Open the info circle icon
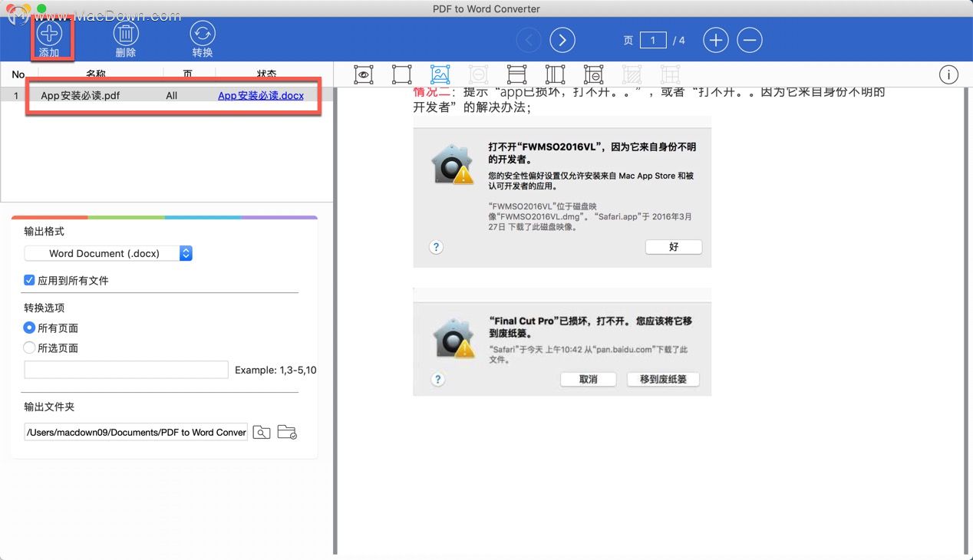973x560 pixels. (x=948, y=74)
